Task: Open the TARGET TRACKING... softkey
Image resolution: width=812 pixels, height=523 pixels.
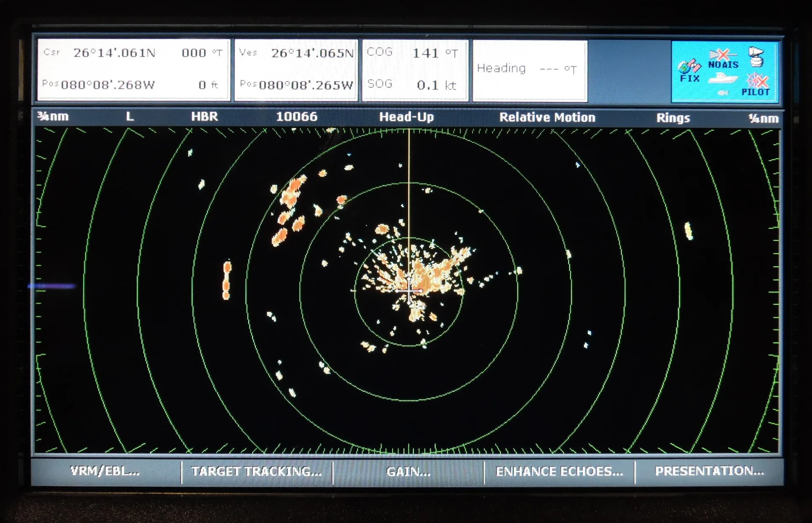Action: click(257, 471)
